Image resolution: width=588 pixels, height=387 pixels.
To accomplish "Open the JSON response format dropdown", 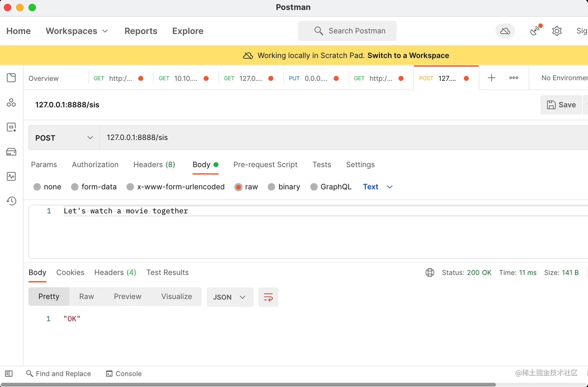I will [x=230, y=298].
